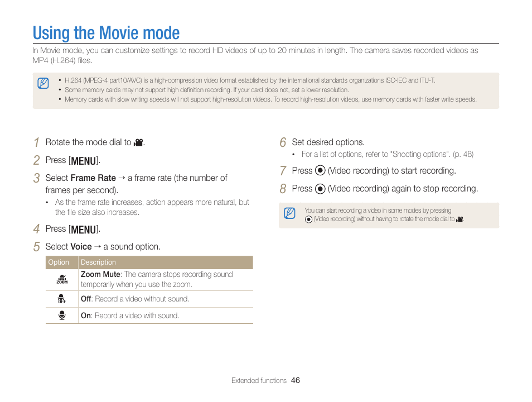Click step number 7
The image size is (532, 402).
coord(283,171)
